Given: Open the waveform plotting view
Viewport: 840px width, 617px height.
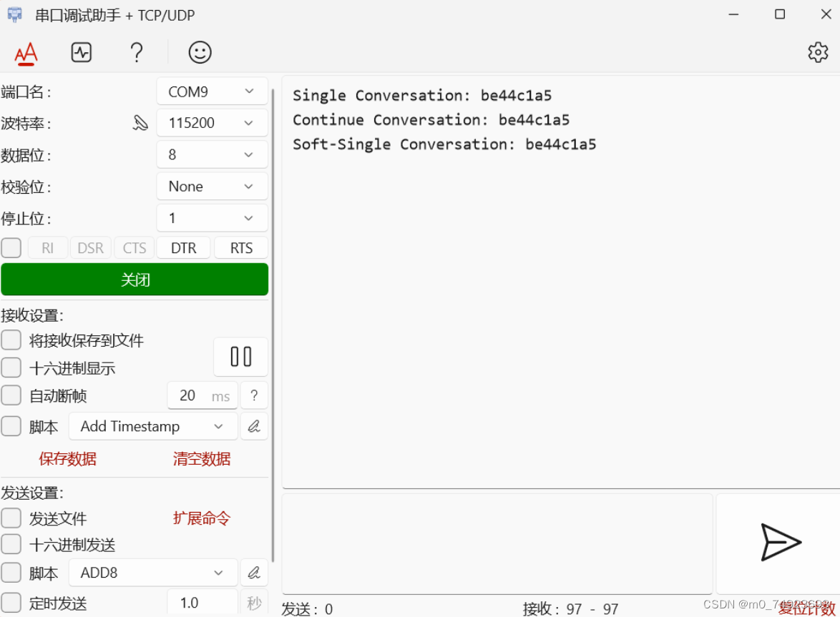Looking at the screenshot, I should click(81, 51).
